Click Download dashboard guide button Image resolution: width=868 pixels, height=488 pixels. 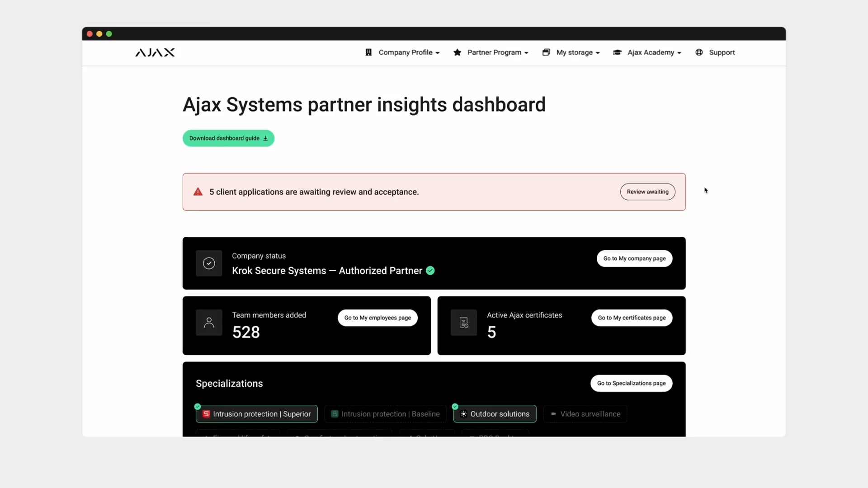click(x=228, y=138)
